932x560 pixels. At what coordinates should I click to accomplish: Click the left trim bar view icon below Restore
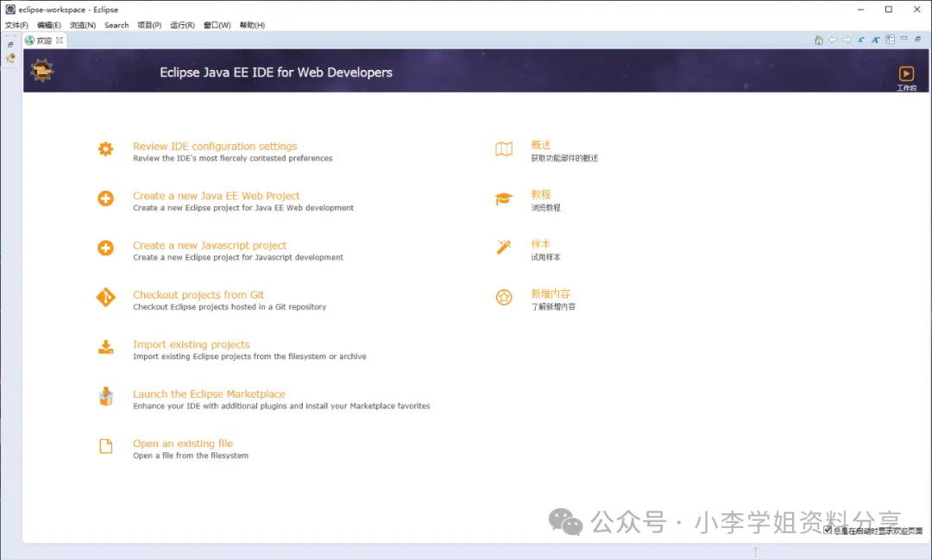[10, 58]
